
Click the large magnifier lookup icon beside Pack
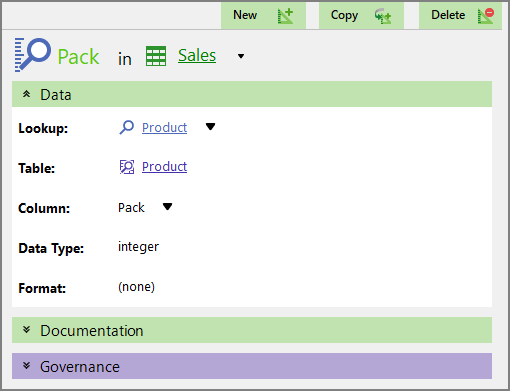pyautogui.click(x=33, y=55)
